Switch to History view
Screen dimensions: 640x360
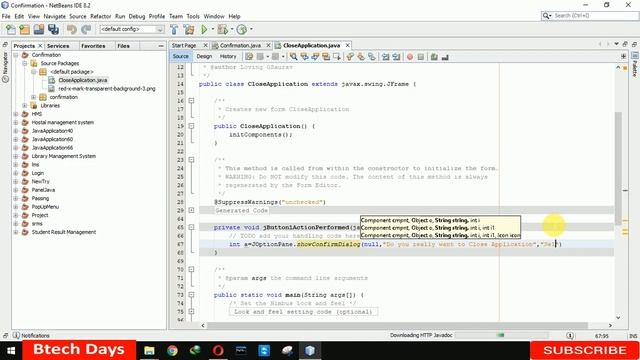click(228, 56)
